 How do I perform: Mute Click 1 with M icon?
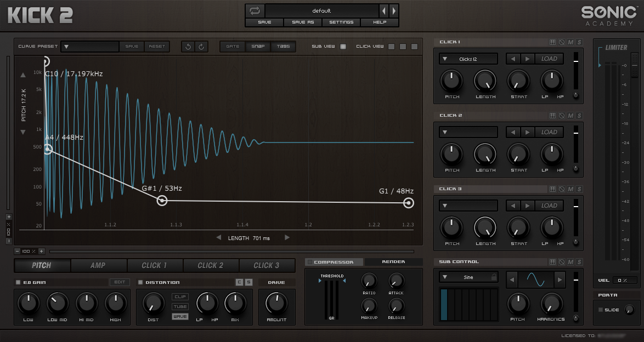pyautogui.click(x=570, y=42)
